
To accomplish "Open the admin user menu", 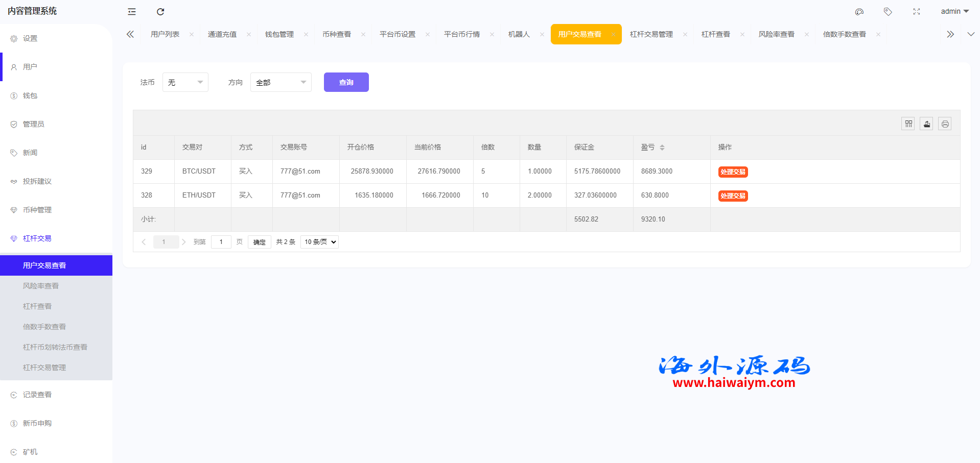I will tap(954, 11).
